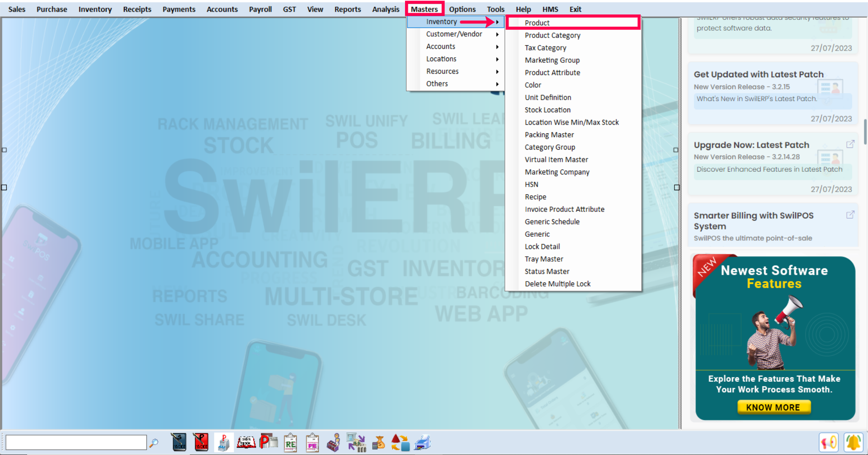This screenshot has width=868, height=455.
Task: Open the Payroll menu
Action: [x=260, y=9]
